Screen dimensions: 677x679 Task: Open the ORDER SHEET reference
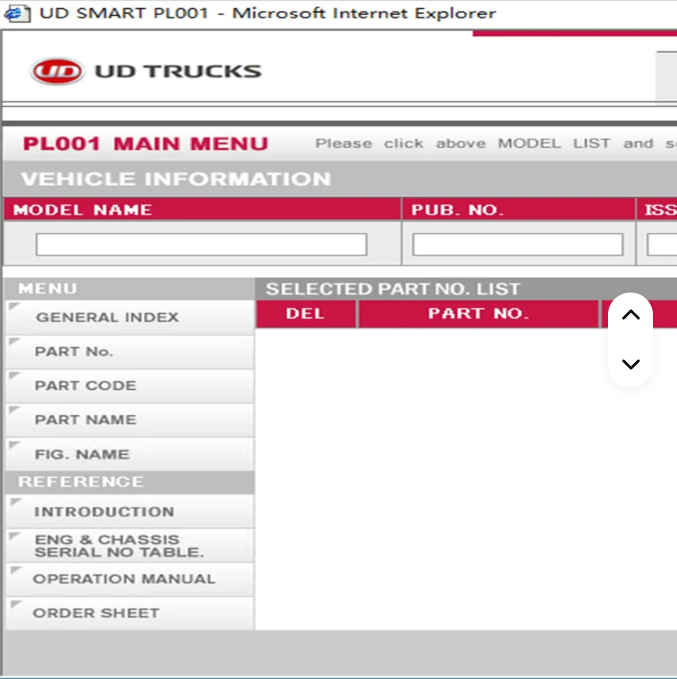click(x=130, y=613)
